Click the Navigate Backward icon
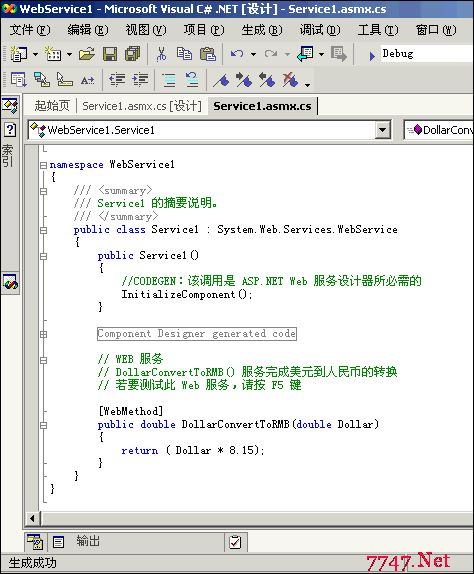Image resolution: width=474 pixels, height=574 pixels. pyautogui.click(x=305, y=54)
